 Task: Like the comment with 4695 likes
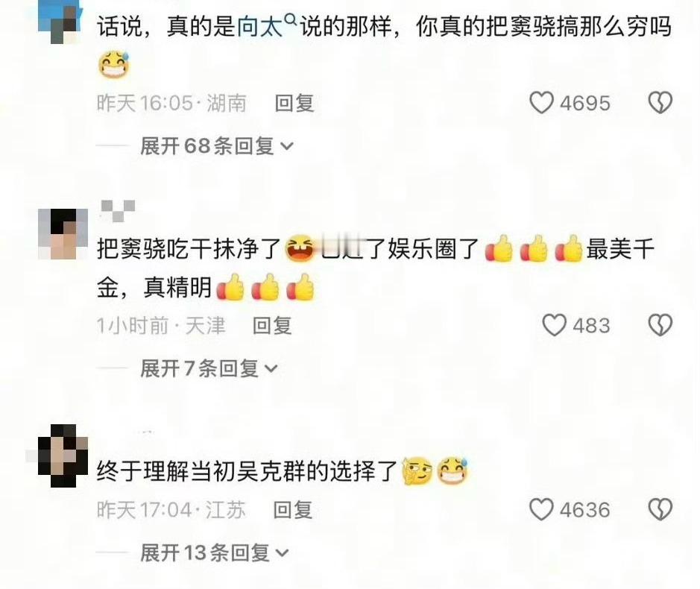coord(541,103)
